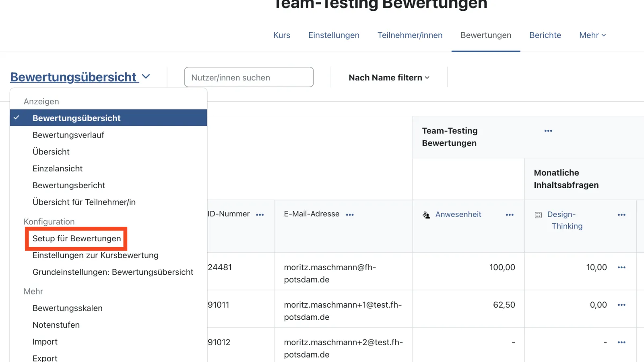Click the assignment icon beside Design-Thinking

pos(538,214)
